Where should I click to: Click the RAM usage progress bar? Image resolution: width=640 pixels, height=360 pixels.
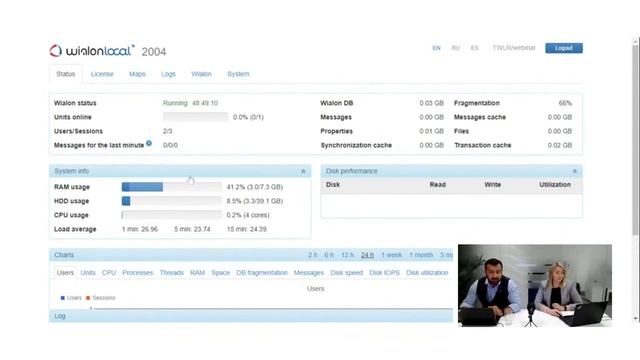tap(171, 187)
